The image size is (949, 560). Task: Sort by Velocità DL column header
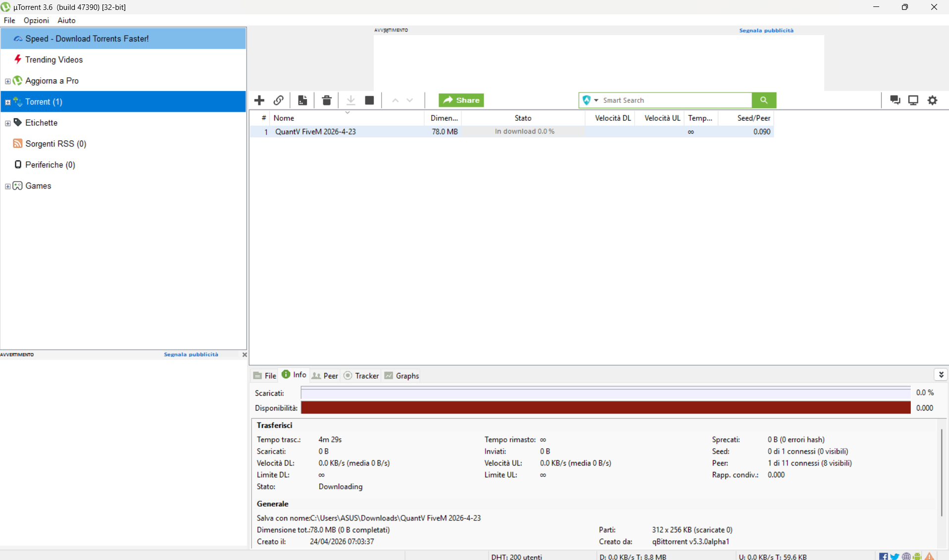click(610, 118)
